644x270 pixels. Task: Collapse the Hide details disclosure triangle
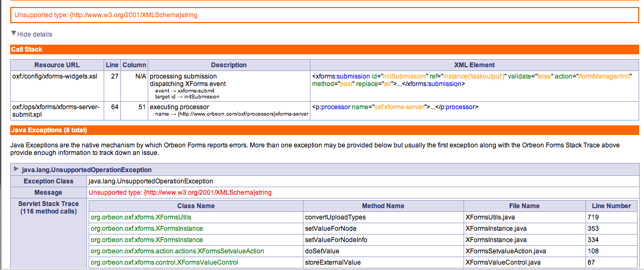click(x=14, y=33)
